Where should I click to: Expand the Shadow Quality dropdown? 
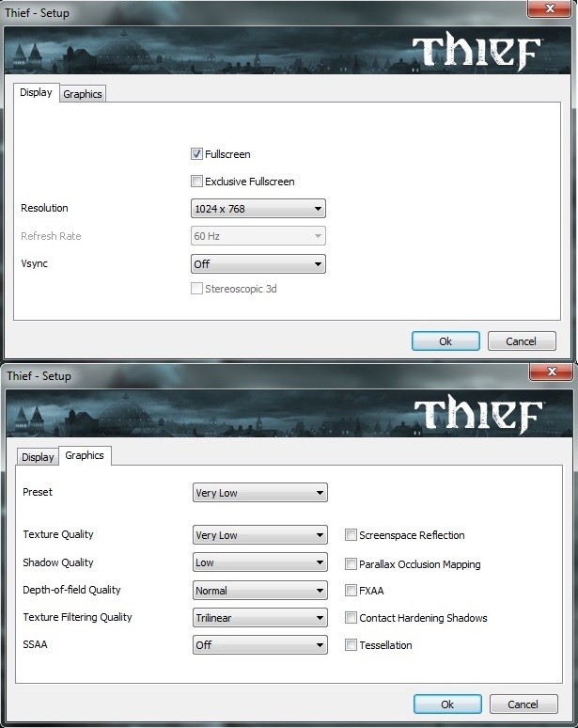[x=259, y=562]
